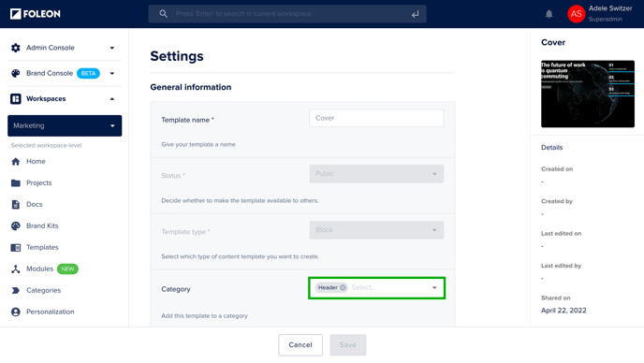Click the Templates icon in sidebar
644x363 pixels.
coord(16,247)
